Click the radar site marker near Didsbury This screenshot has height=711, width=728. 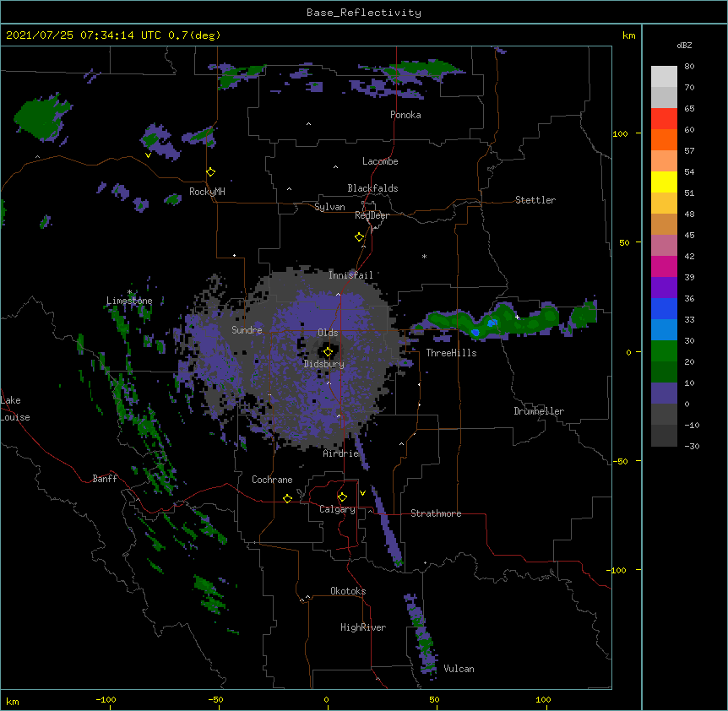pos(328,352)
